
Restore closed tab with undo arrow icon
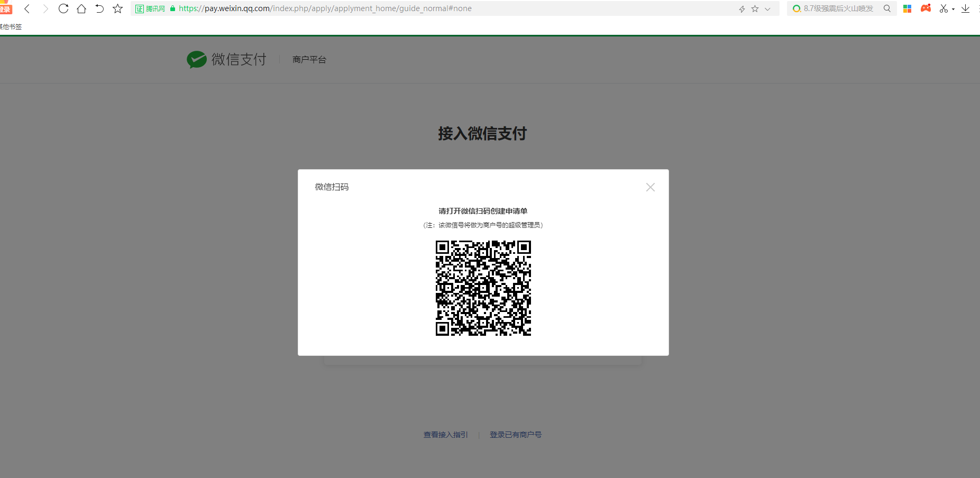click(x=99, y=8)
